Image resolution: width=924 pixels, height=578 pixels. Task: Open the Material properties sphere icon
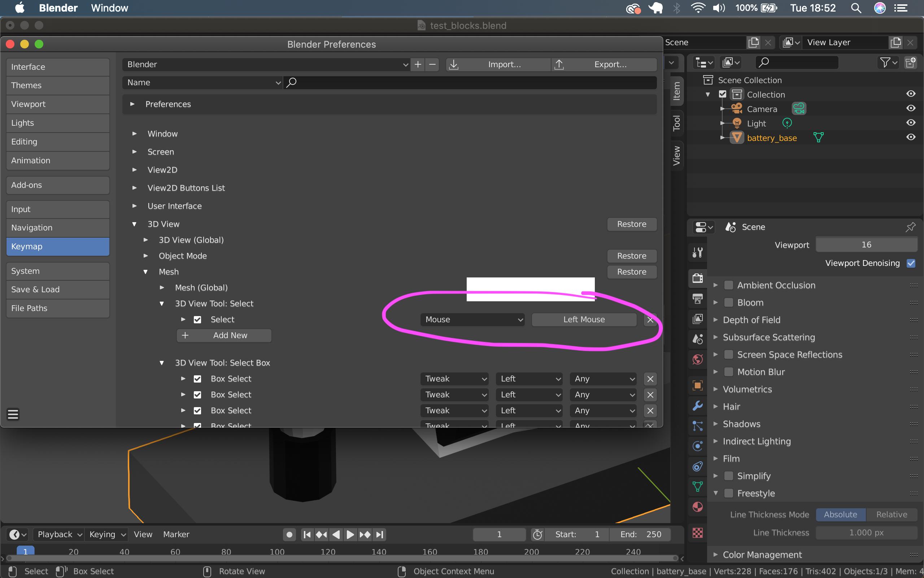click(698, 507)
